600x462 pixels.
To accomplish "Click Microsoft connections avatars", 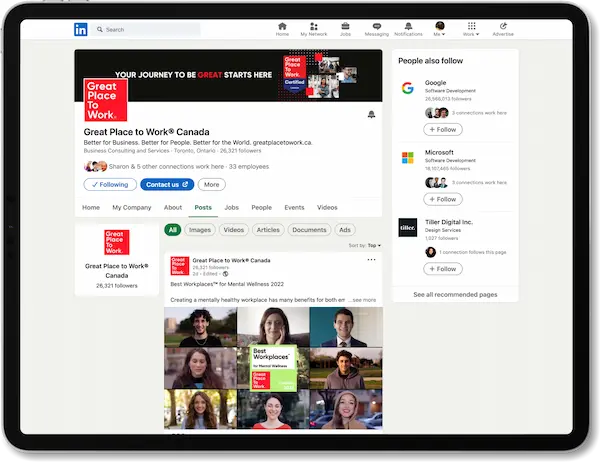I will coord(437,183).
